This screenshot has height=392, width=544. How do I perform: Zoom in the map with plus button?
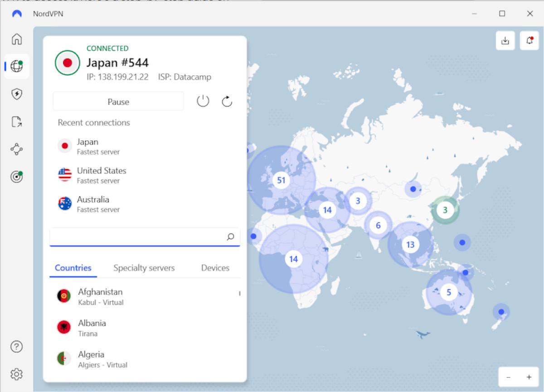(x=529, y=377)
